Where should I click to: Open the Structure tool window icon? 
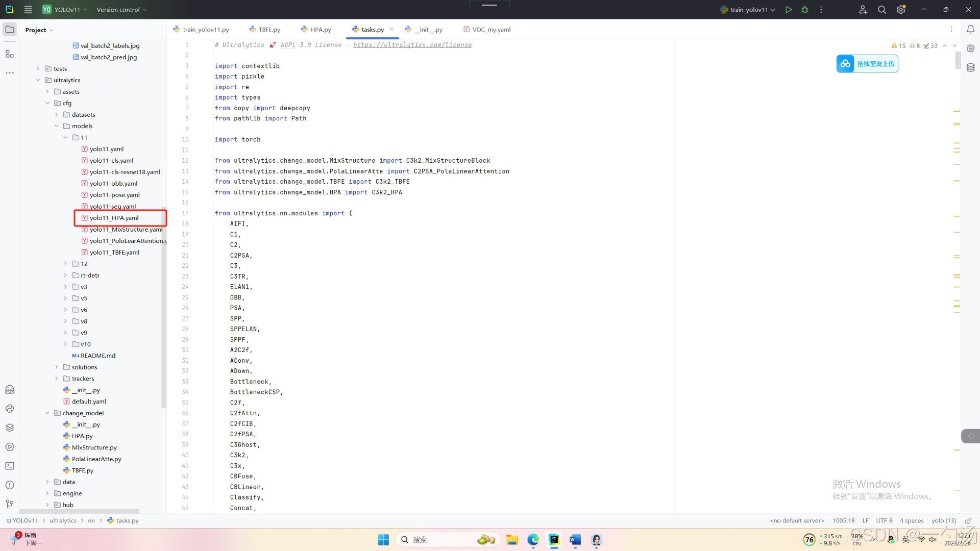(x=10, y=54)
